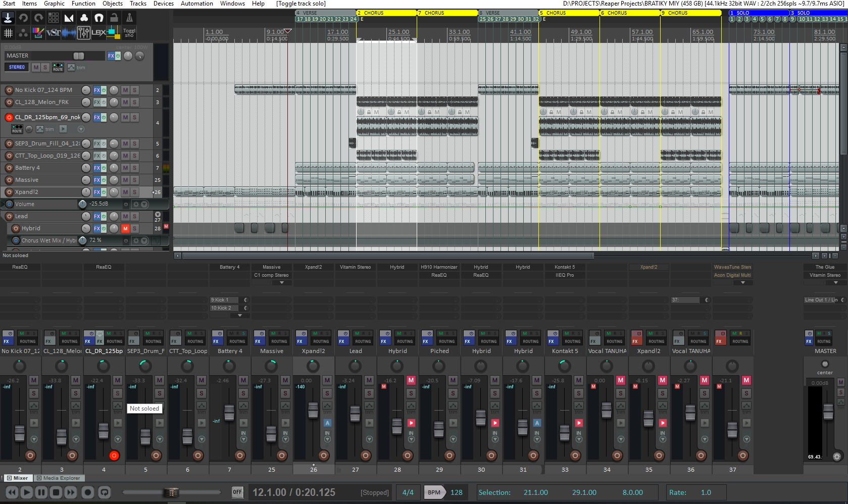Disarm record on the CL_DR_125bpm track
This screenshot has width=848, height=504.
tap(9, 117)
